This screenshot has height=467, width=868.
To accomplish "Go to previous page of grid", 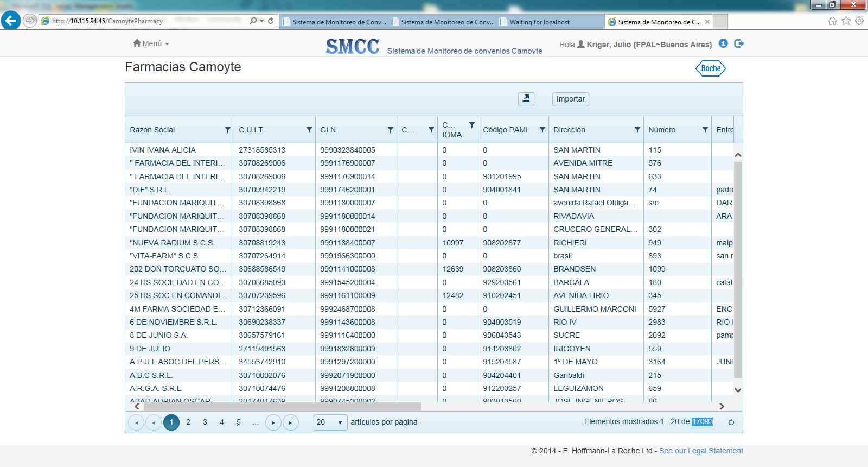I will pyautogui.click(x=154, y=422).
